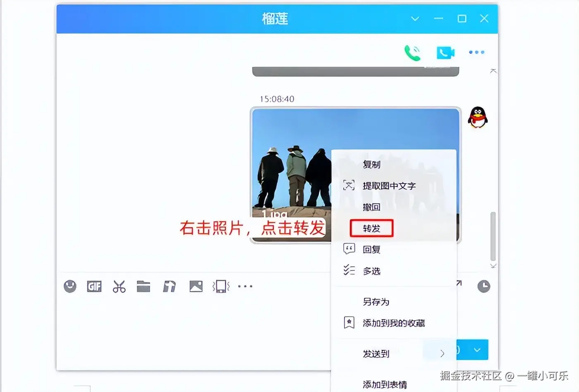Click the chat vertical scrollbar handle
579x392 pixels.
493,237
